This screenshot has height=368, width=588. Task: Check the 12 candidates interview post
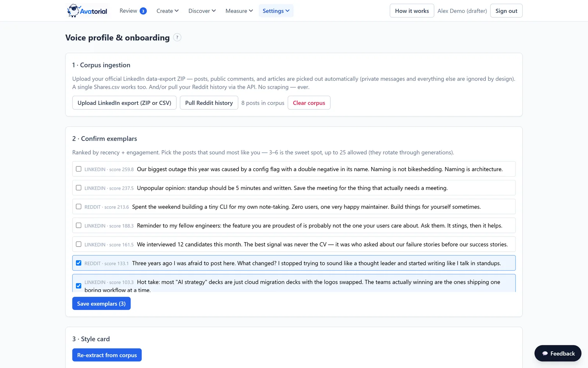79,244
